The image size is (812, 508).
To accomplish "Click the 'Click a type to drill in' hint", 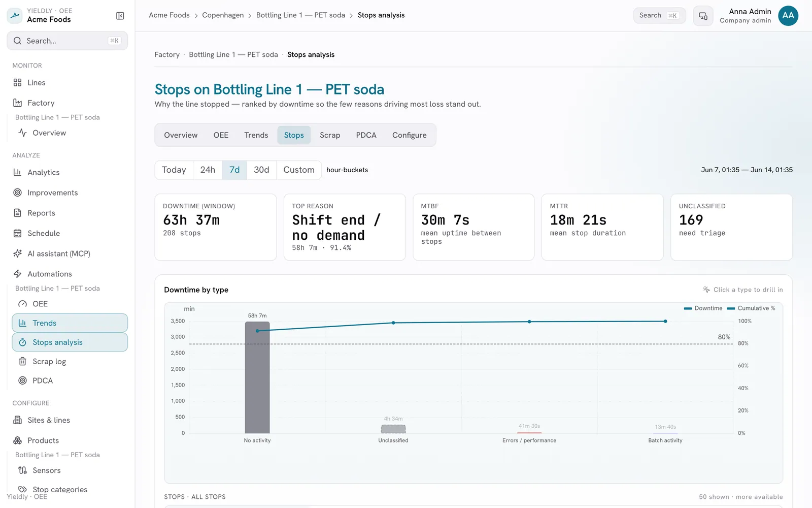I will tap(748, 290).
